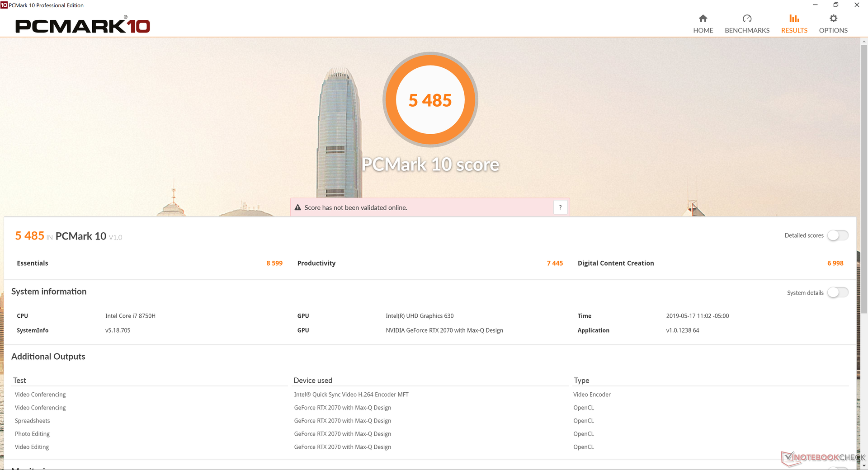Open the validation help question mark button
This screenshot has width=868, height=470.
coord(561,207)
